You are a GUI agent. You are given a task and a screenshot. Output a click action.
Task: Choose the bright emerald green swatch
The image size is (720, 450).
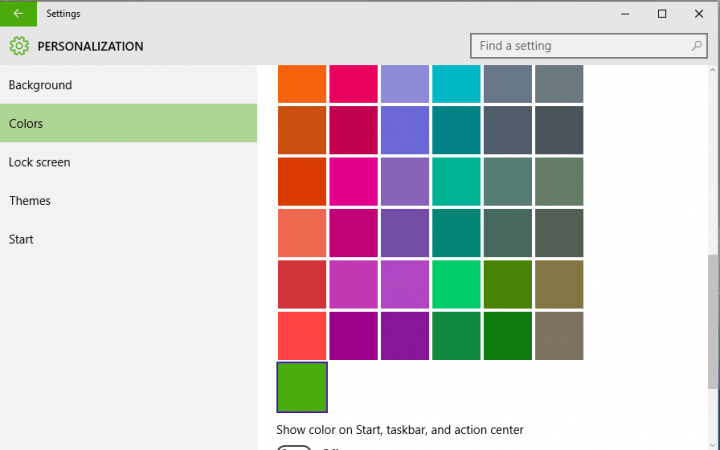coord(456,285)
